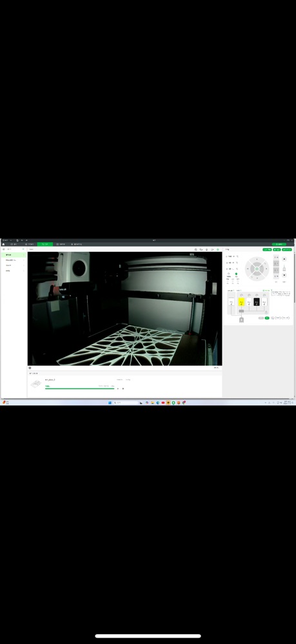This screenshot has height=644, width=296.
Task: Open the SD card icon above camera view
Action: [x=195, y=249]
